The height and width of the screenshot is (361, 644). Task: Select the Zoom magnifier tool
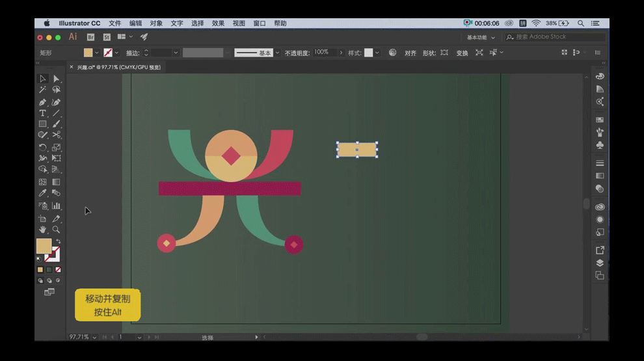57,230
